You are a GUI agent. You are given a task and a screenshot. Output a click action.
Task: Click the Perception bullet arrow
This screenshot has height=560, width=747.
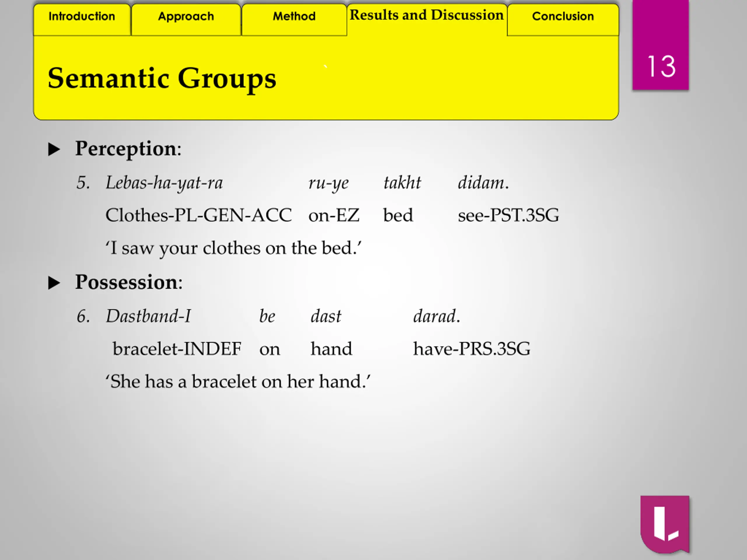pos(54,149)
